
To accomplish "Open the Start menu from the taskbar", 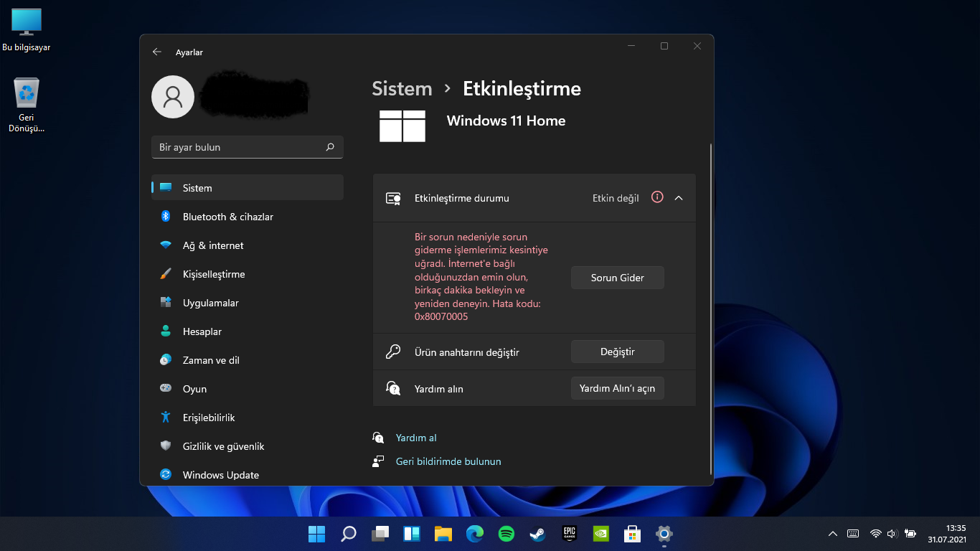I will pos(316,534).
